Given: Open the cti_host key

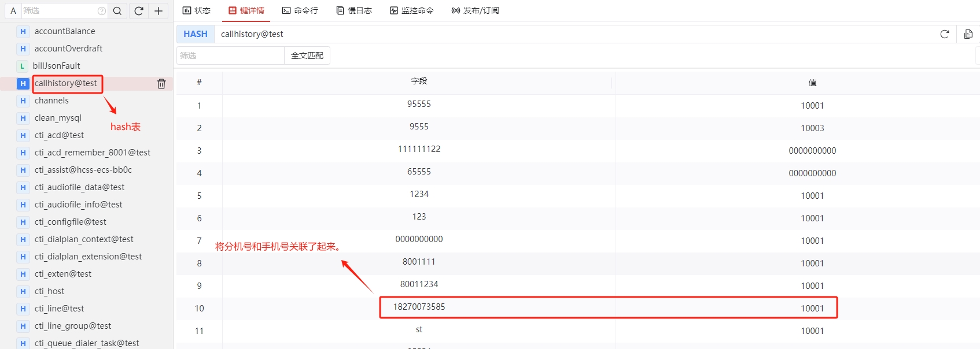Looking at the screenshot, I should 49,291.
